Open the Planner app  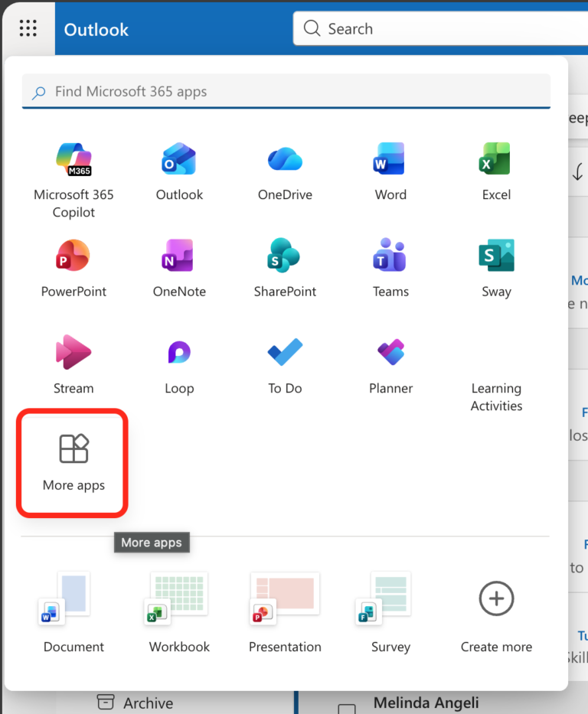click(390, 353)
